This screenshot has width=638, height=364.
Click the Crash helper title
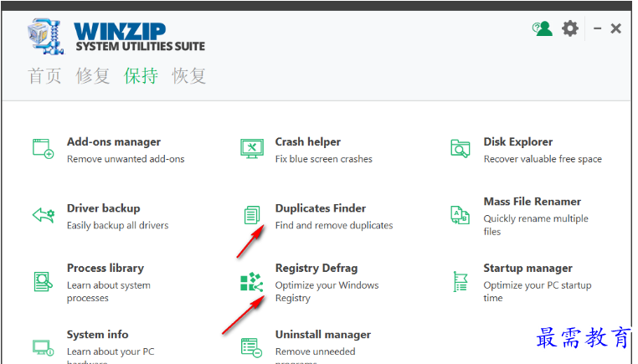[x=308, y=142]
